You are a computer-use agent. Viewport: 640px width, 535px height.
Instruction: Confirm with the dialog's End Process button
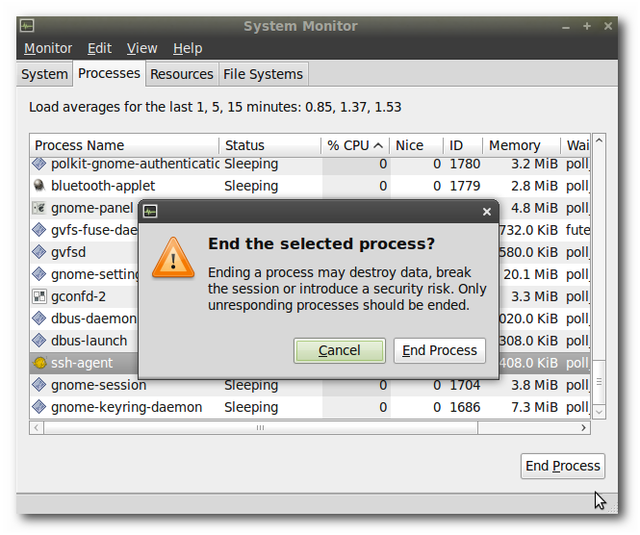tap(439, 350)
